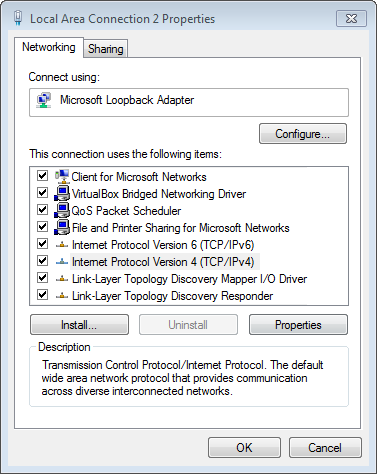This screenshot has width=377, height=474.
Task: Dismiss the dialog with Cancel
Action: pos(325,448)
